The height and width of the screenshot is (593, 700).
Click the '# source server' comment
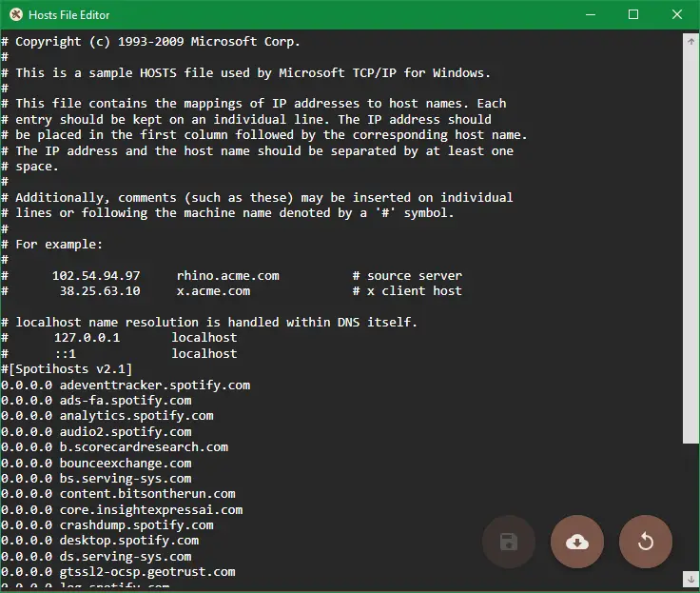tap(407, 276)
